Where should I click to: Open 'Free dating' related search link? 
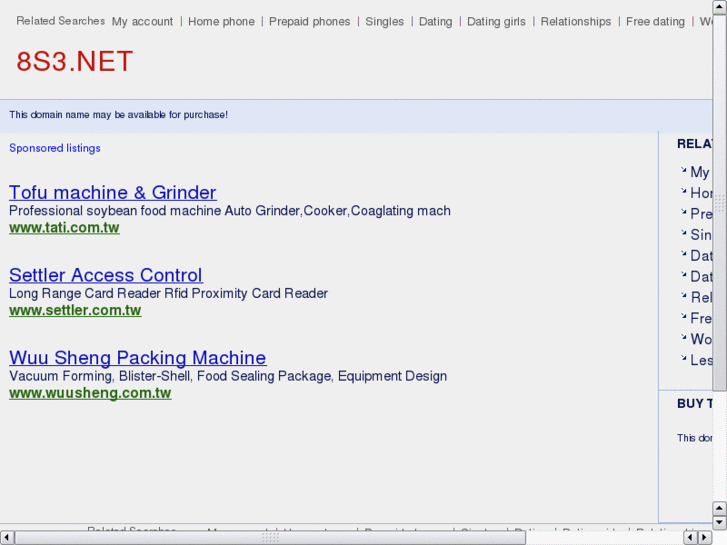pos(655,22)
